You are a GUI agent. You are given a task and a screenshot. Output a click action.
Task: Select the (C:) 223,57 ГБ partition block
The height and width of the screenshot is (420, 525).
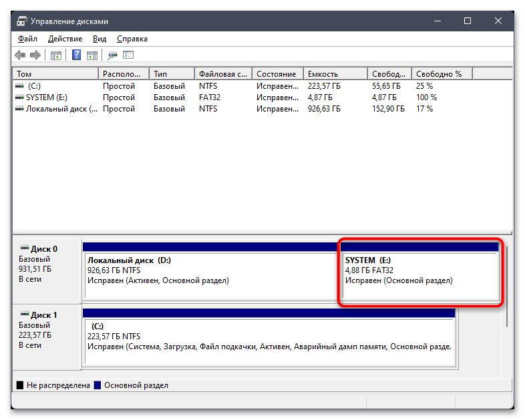click(x=269, y=337)
